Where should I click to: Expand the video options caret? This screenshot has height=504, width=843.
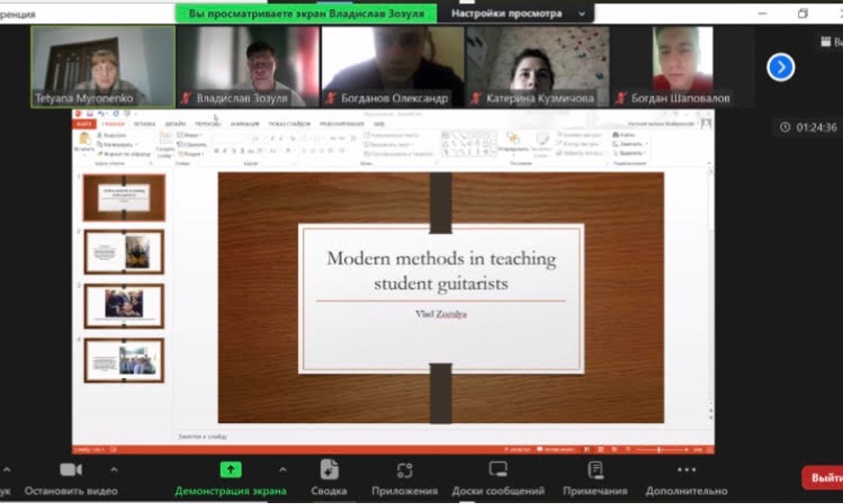coord(113,470)
